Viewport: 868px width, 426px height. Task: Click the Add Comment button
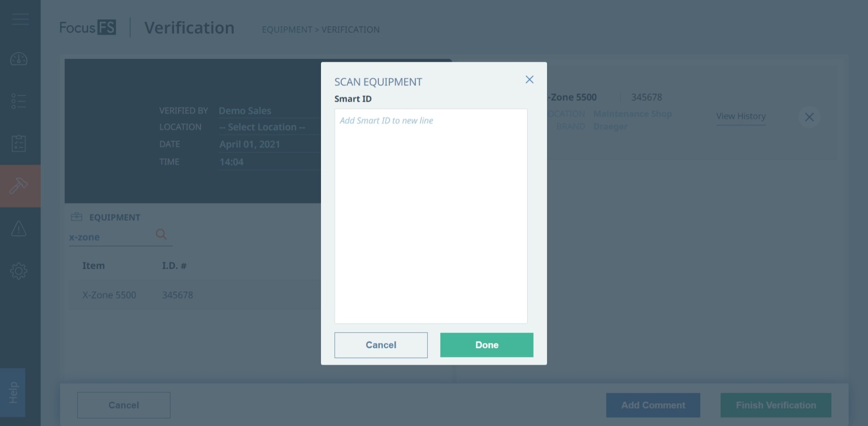tap(653, 405)
